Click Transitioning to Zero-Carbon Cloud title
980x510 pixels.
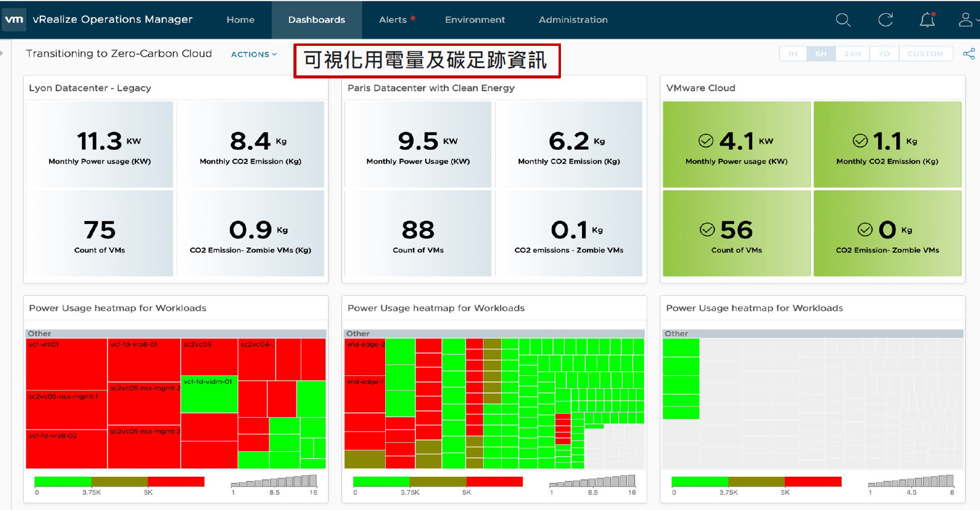tap(119, 54)
